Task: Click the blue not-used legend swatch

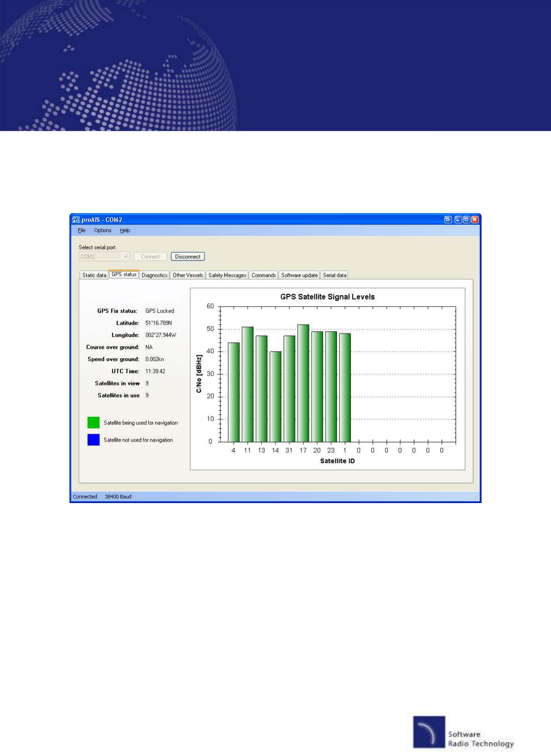Action: coord(94,440)
